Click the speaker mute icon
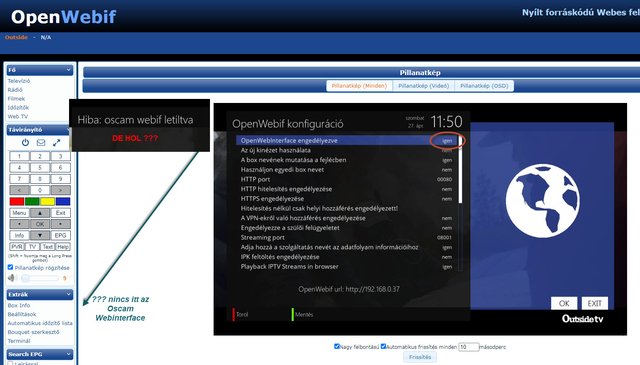This screenshot has height=365, width=640. pyautogui.click(x=11, y=278)
